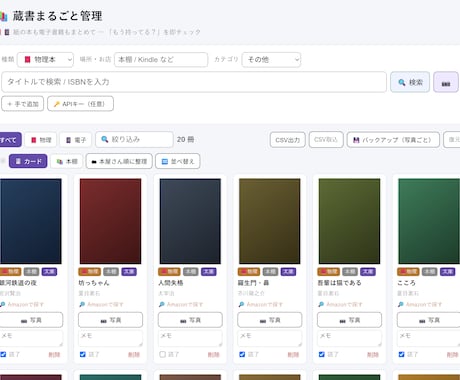The image size is (460, 380).
Task: Filter by 電子 books
Action: click(x=76, y=140)
